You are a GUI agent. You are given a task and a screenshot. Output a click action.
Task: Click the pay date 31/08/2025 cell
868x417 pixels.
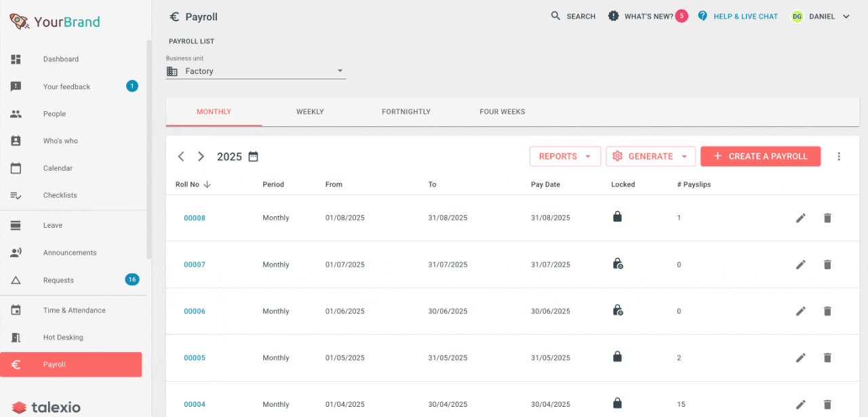pos(551,218)
